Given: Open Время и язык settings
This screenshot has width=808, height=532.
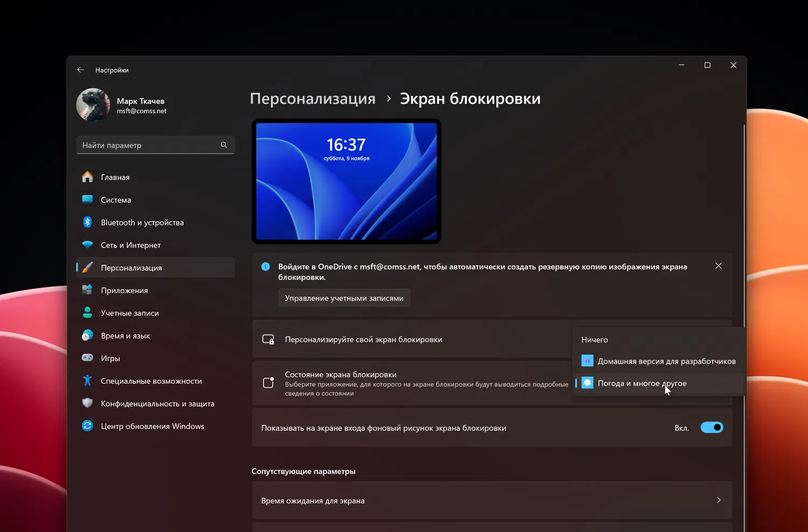Looking at the screenshot, I should click(x=155, y=335).
